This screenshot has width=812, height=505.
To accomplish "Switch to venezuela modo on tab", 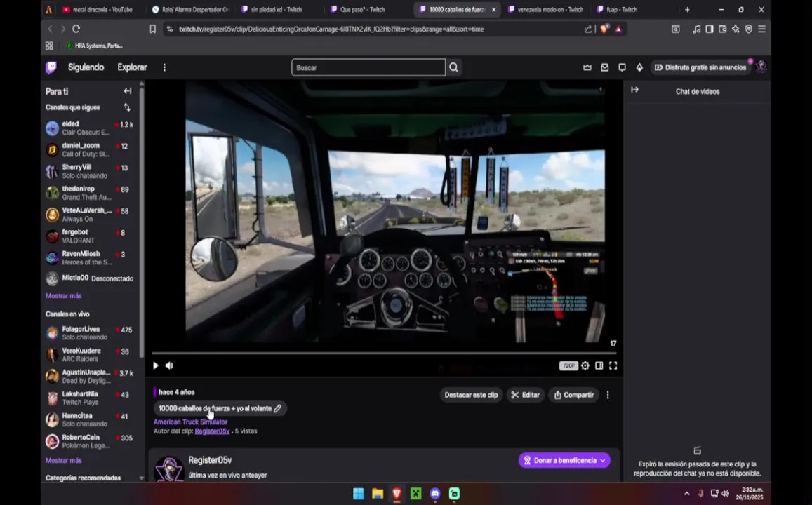I will pyautogui.click(x=546, y=9).
